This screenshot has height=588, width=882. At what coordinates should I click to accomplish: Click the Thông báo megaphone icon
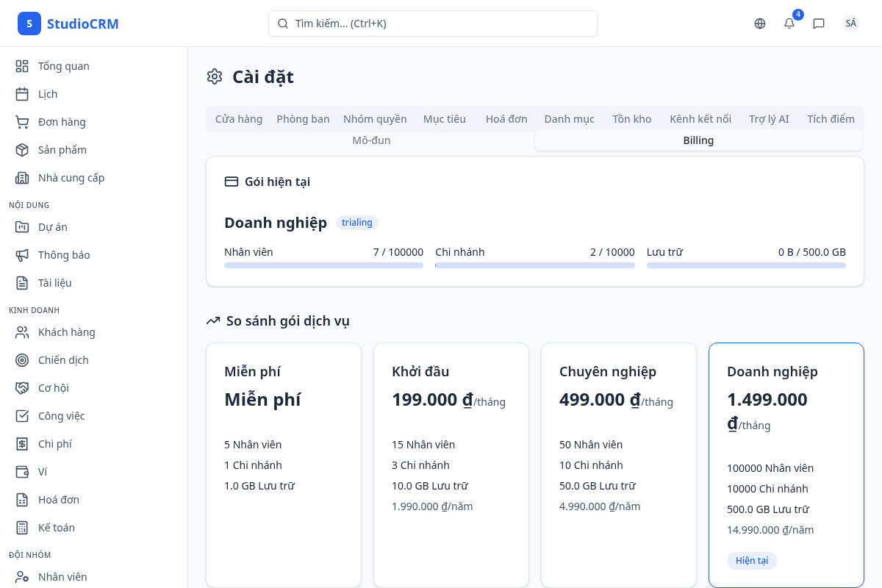pyautogui.click(x=22, y=255)
